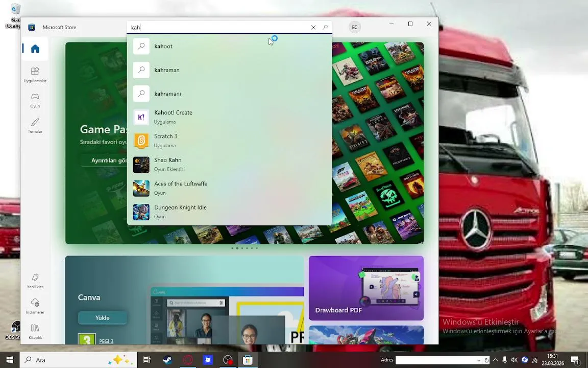The height and width of the screenshot is (368, 588).
Task: Refresh the taskbar Adres toolbar
Action: coord(486,360)
